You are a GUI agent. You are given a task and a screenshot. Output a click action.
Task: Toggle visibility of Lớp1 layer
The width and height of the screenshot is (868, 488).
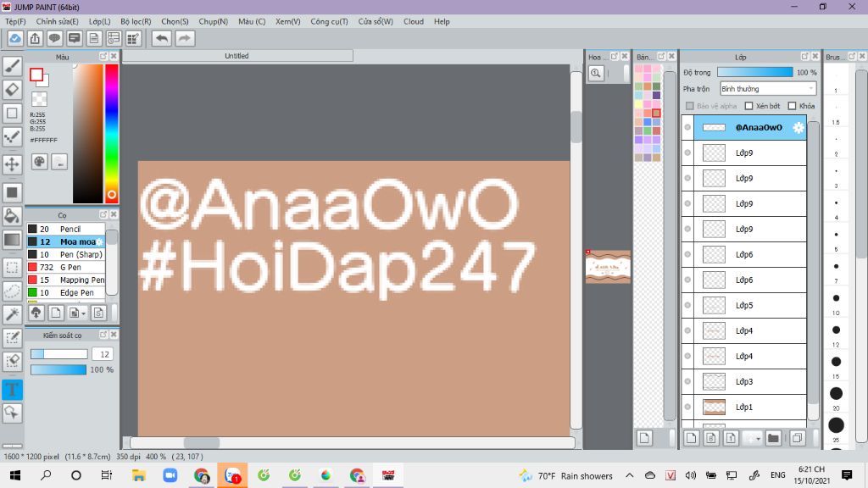tap(687, 408)
